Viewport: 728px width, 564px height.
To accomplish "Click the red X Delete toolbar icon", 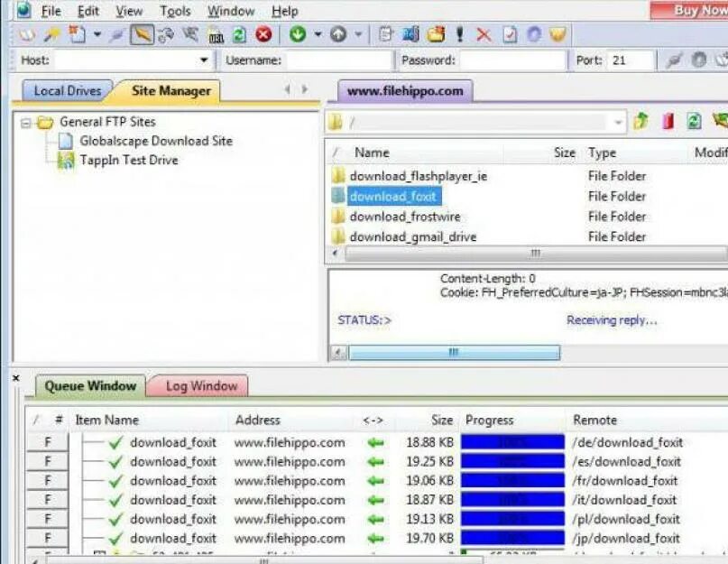I will point(484,35).
